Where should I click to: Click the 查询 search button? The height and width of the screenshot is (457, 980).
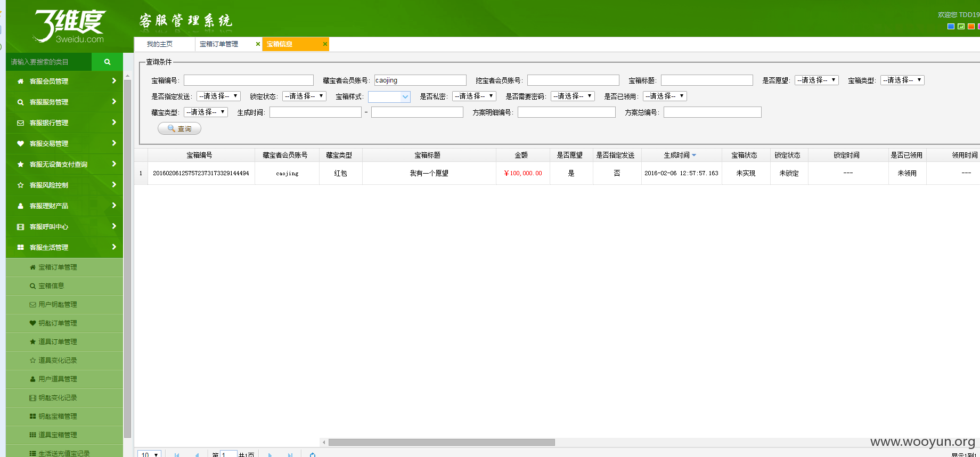pos(179,128)
